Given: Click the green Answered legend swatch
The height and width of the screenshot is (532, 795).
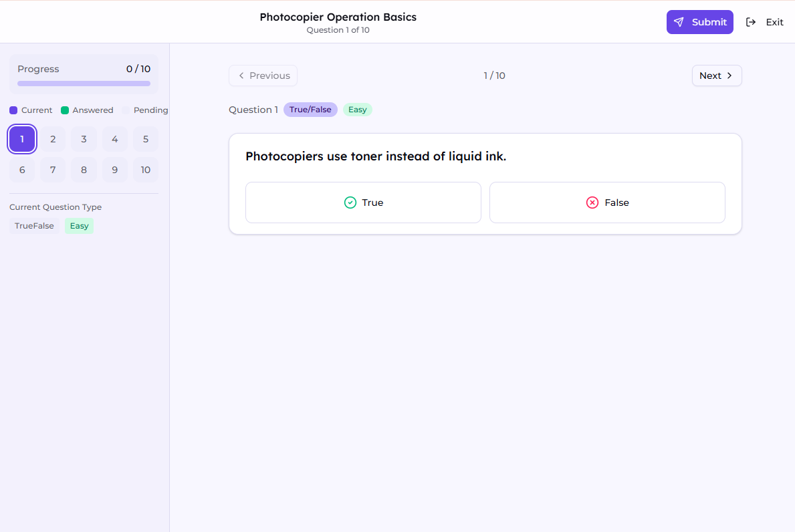Looking at the screenshot, I should click(65, 110).
